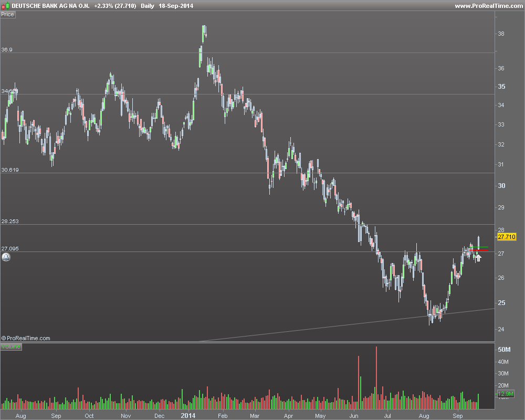
Task: Click the candlestick icon in the title bar
Action: click(x=6, y=6)
